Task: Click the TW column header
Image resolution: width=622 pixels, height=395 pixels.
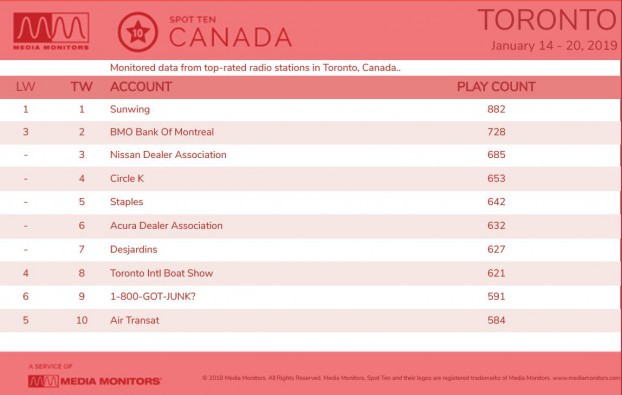Action: 81,86
